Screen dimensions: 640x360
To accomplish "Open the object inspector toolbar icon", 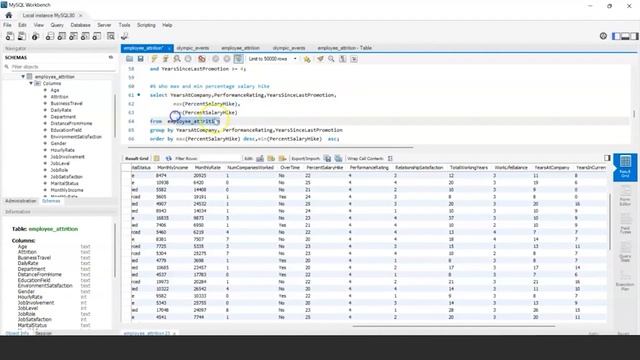I will 36,36.
